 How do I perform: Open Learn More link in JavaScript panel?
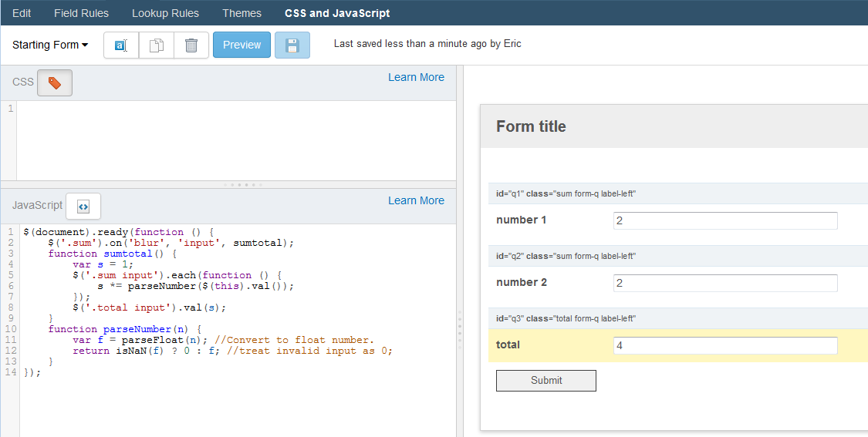point(417,201)
